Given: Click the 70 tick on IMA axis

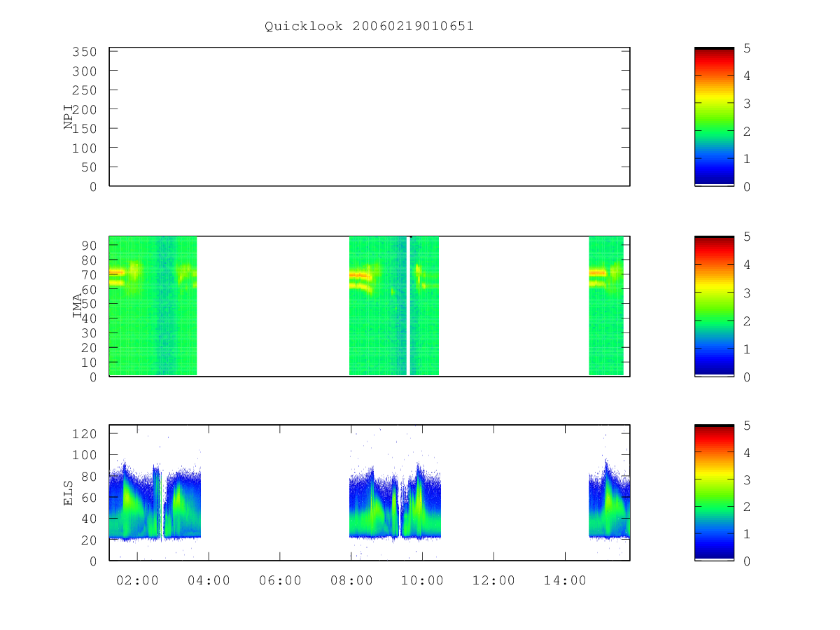Looking at the screenshot, I should click(x=89, y=274).
